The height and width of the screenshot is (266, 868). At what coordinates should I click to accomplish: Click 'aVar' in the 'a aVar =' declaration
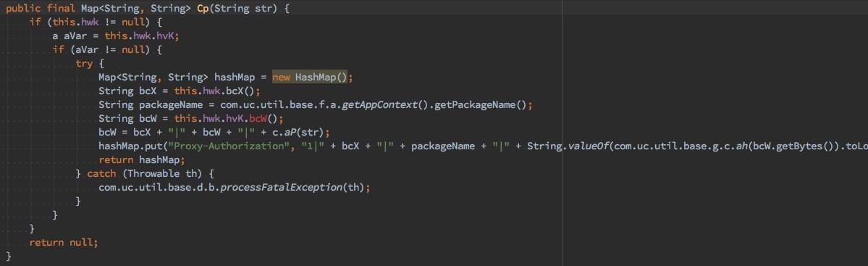click(x=75, y=36)
